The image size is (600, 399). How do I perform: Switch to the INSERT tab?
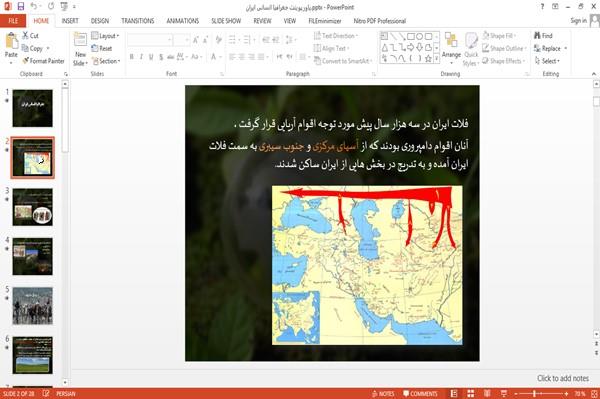point(70,21)
